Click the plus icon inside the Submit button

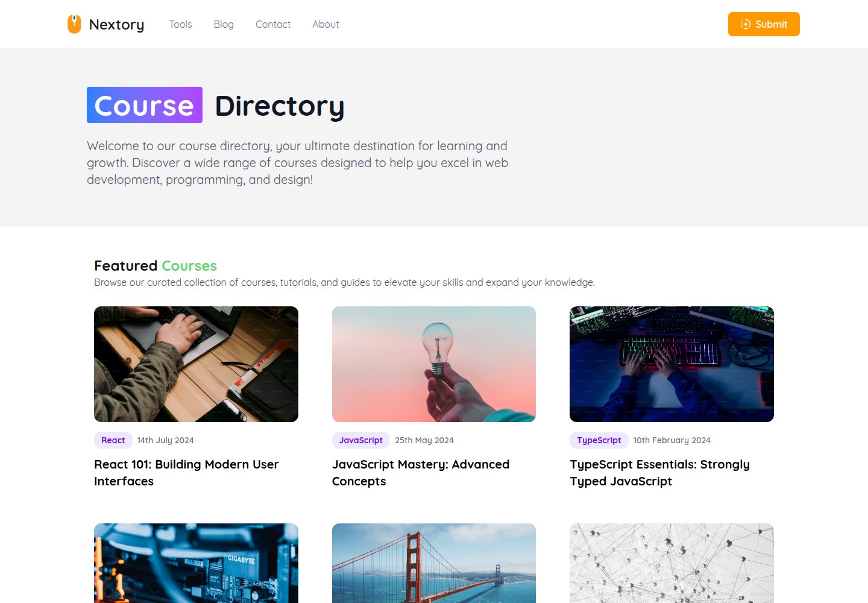coord(746,24)
